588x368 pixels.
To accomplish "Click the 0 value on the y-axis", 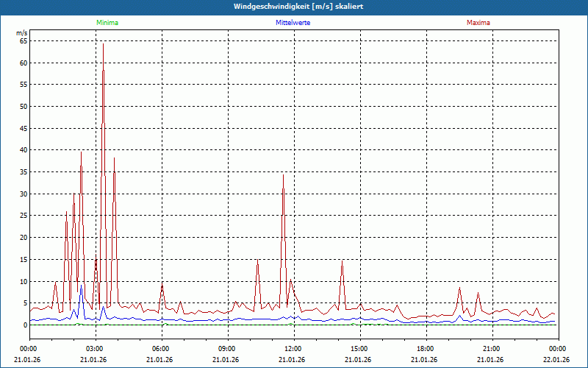I will (x=25, y=325).
